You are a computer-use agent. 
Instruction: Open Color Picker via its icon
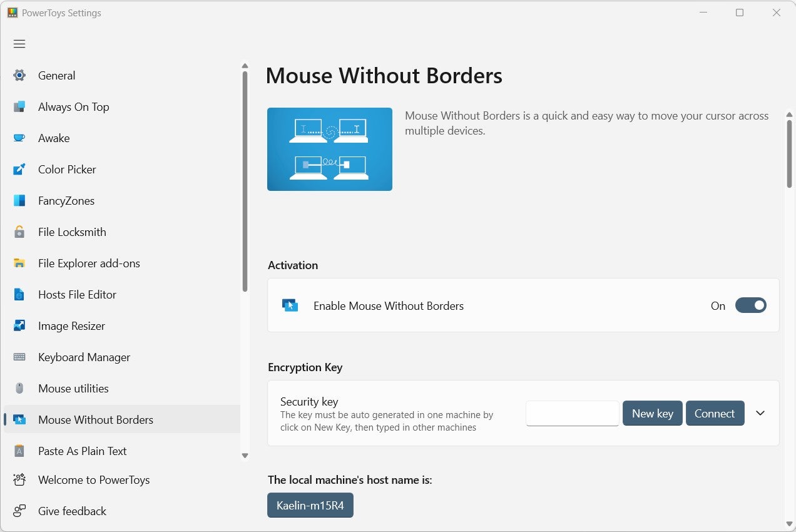19,170
